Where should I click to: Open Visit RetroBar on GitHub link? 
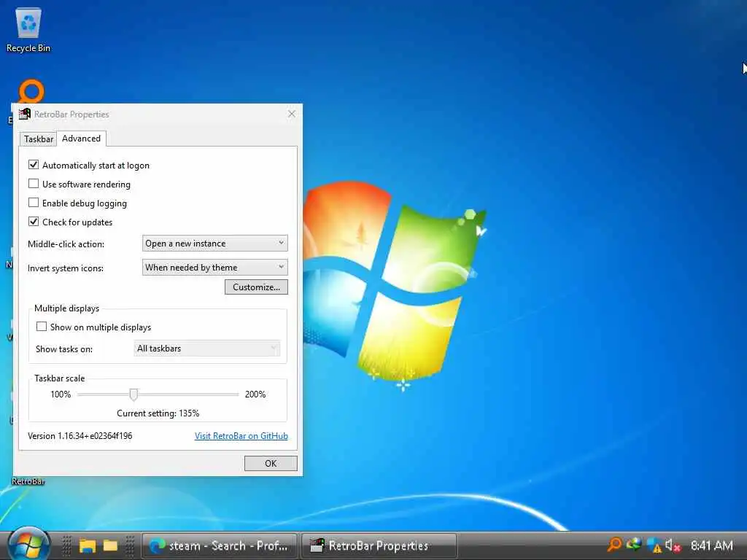click(241, 436)
